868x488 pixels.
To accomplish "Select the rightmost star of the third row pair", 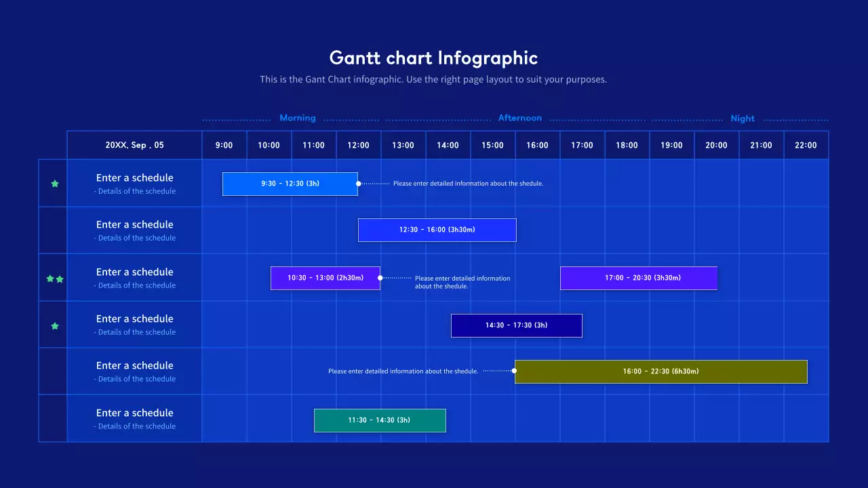I will [x=59, y=278].
